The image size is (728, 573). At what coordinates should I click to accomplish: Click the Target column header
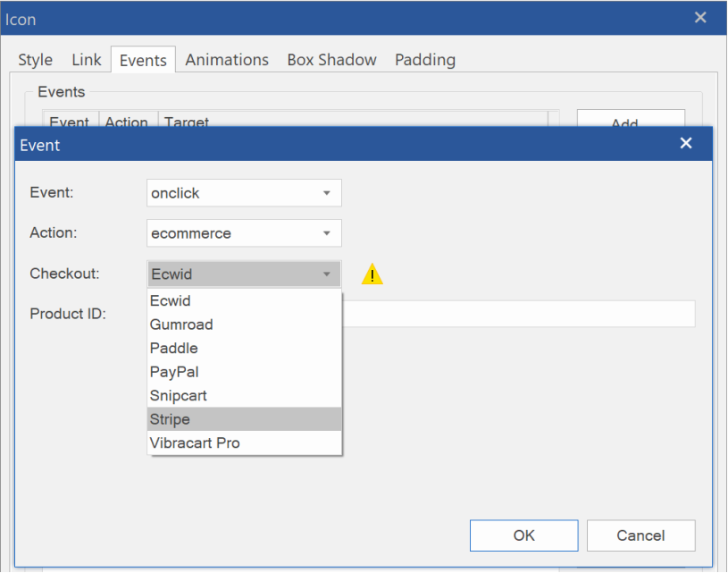(x=353, y=119)
